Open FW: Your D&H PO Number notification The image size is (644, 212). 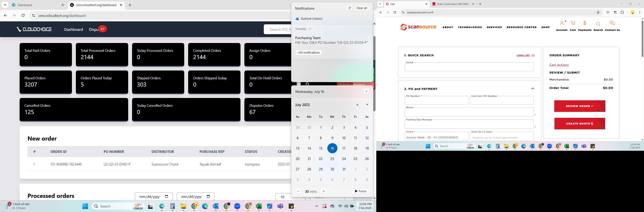pyautogui.click(x=331, y=40)
